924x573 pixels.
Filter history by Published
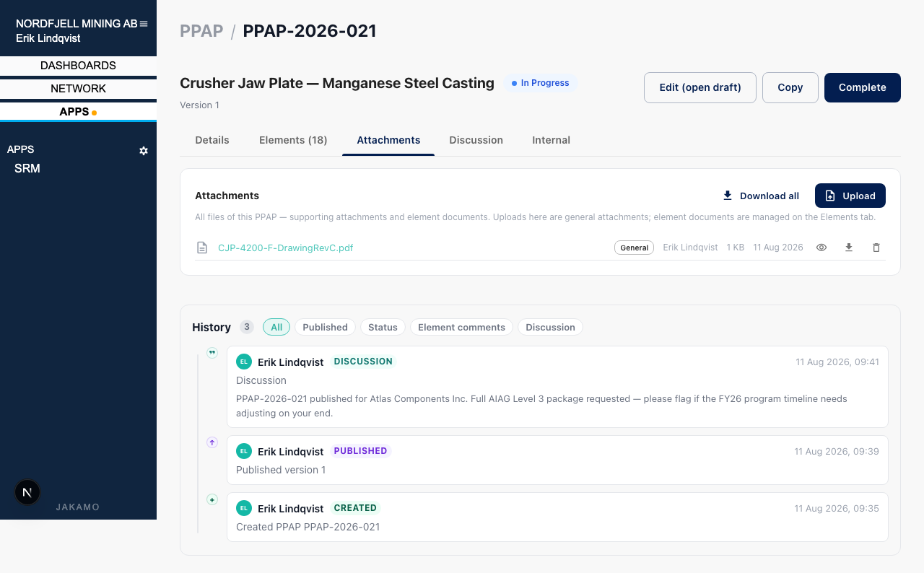pyautogui.click(x=325, y=327)
